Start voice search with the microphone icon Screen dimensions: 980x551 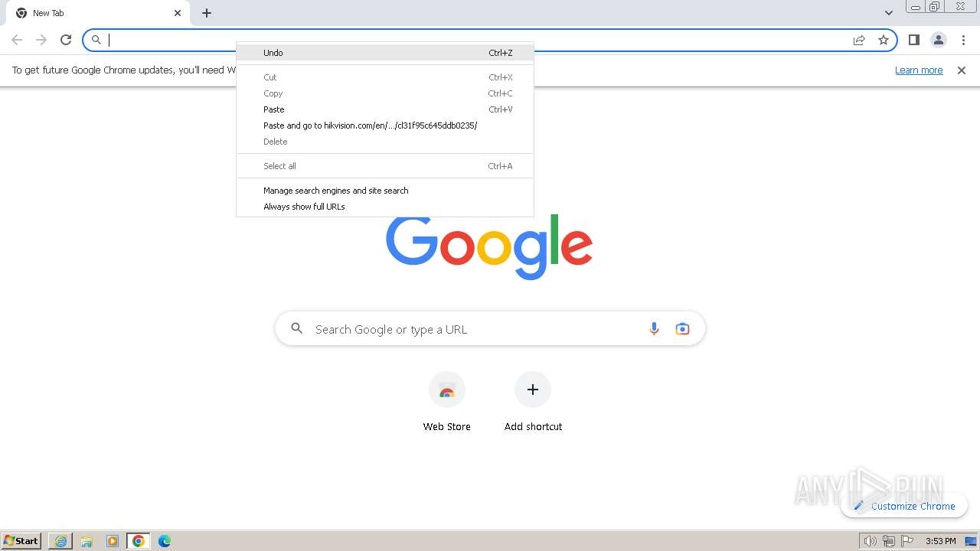point(654,329)
